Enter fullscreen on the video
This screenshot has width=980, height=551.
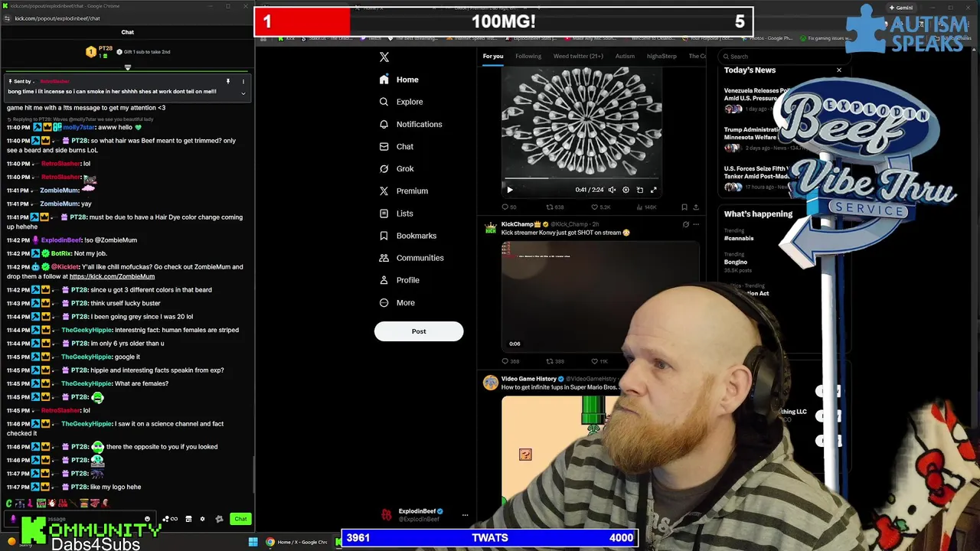tap(653, 190)
